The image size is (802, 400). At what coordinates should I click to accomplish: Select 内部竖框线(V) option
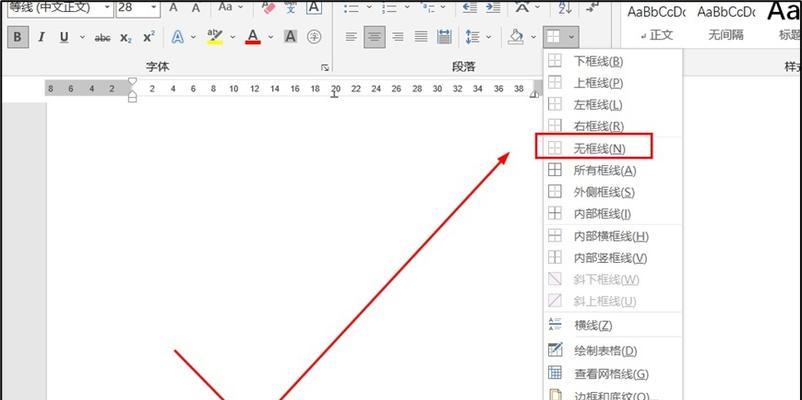(612, 258)
